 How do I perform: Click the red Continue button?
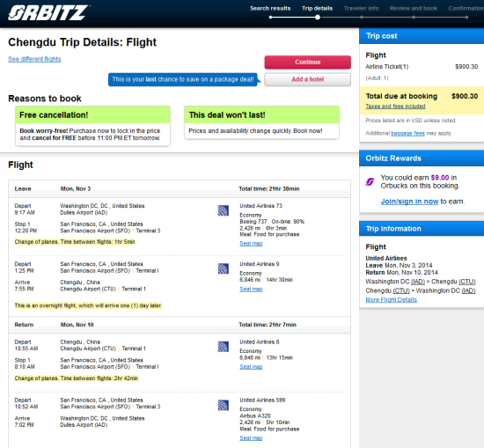[307, 62]
